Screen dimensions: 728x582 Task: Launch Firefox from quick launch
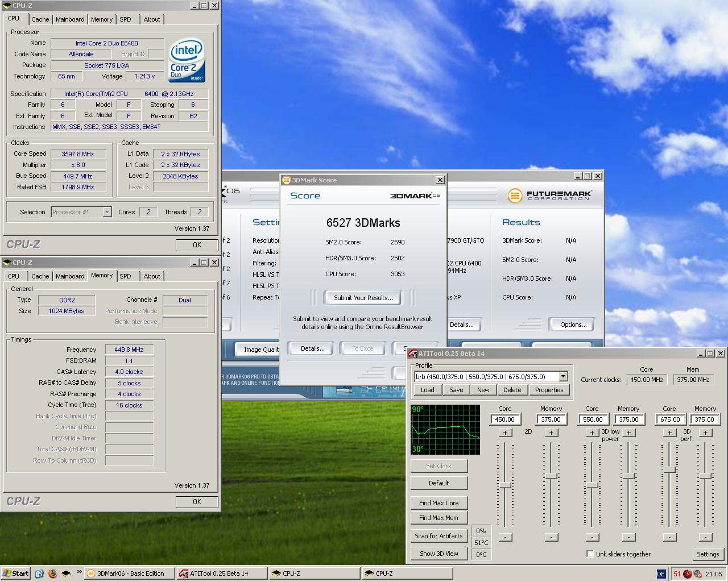[x=53, y=573]
